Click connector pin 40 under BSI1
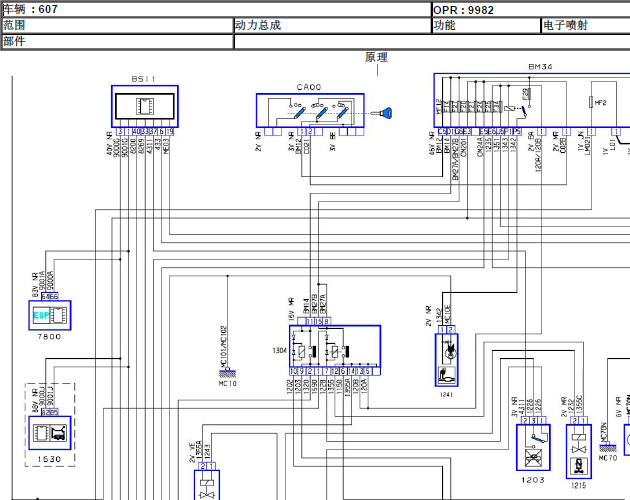Image resolution: width=630 pixels, height=500 pixels. (x=136, y=131)
